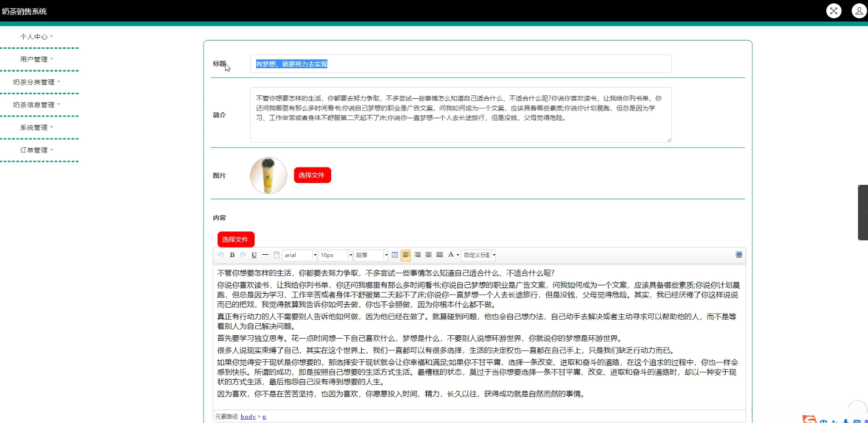The image size is (868, 423).
Task: Click the editor fullscreen icon in the toolbar
Action: pos(739,255)
